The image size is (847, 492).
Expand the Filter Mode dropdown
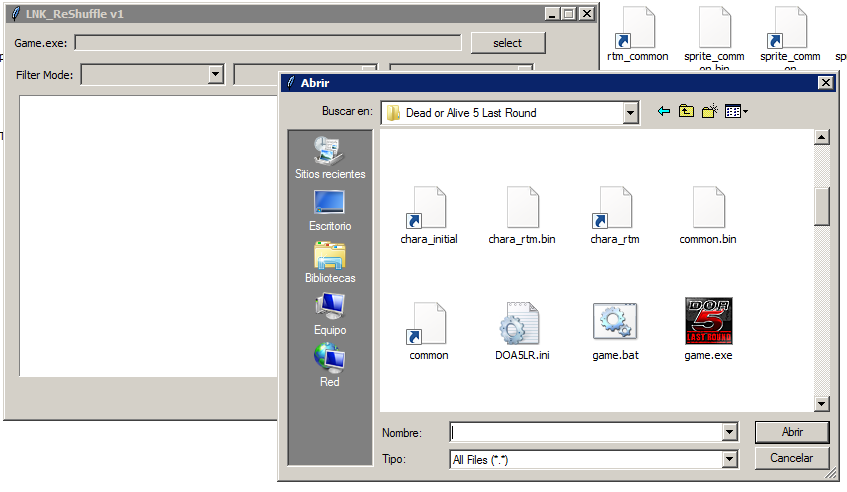[215, 74]
